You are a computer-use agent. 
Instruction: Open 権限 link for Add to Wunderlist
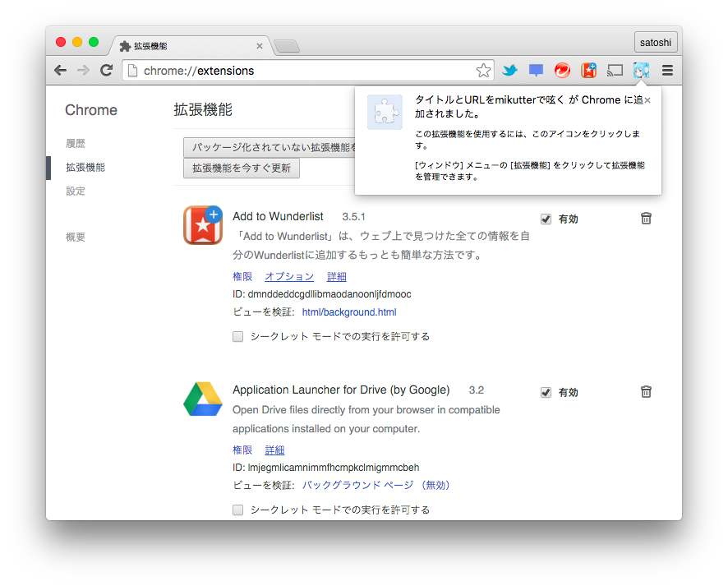pos(242,277)
